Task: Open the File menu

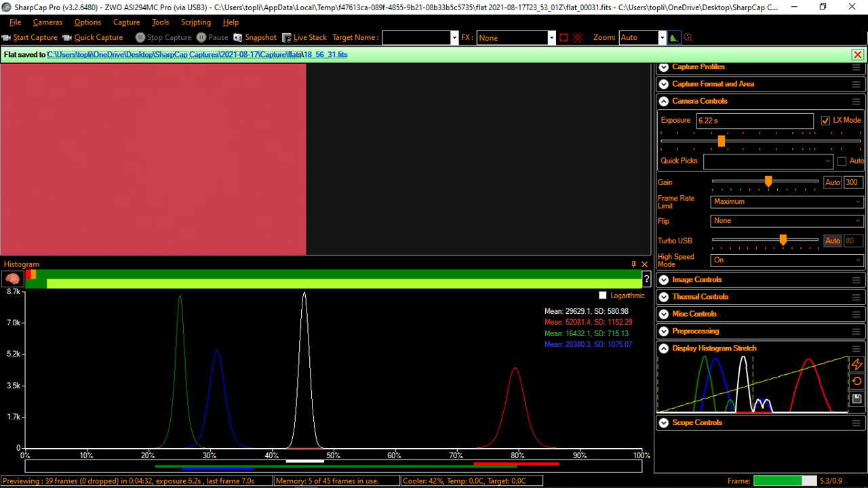Action: coord(15,22)
